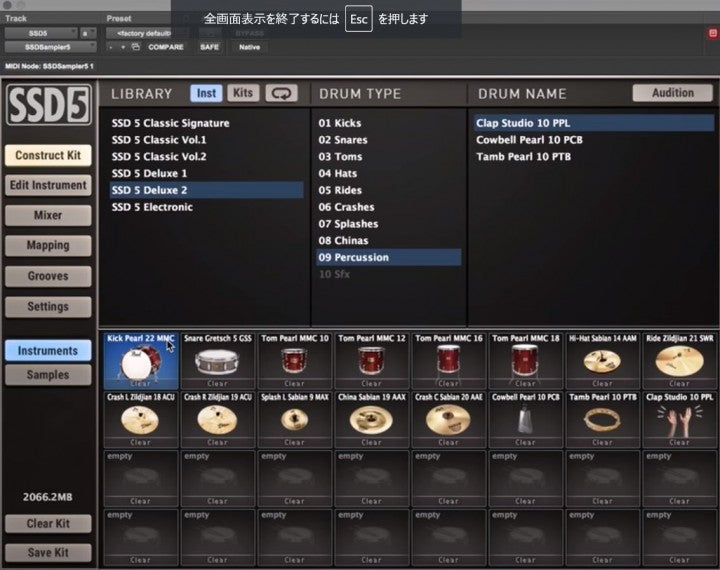This screenshot has height=570, width=720.
Task: Click the Hi-Hat Sabian 14 AAM slot
Action: [602, 361]
